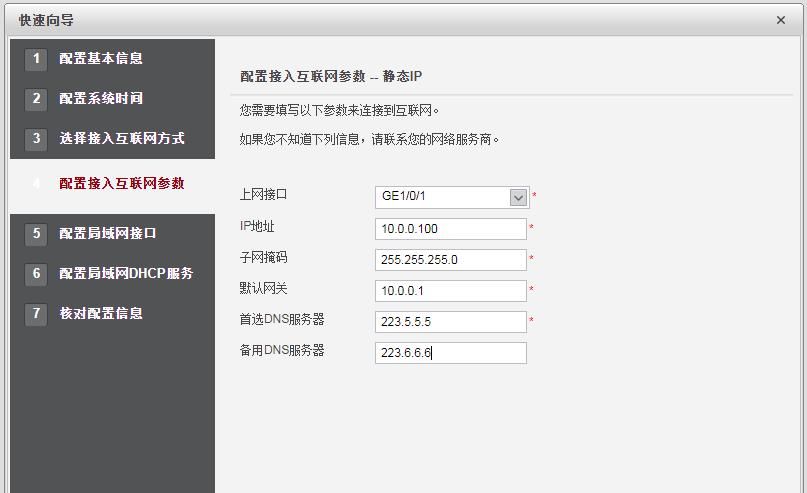The width and height of the screenshot is (807, 493).
Task: Close the 快速向导 wizard dialog
Action: [x=780, y=20]
